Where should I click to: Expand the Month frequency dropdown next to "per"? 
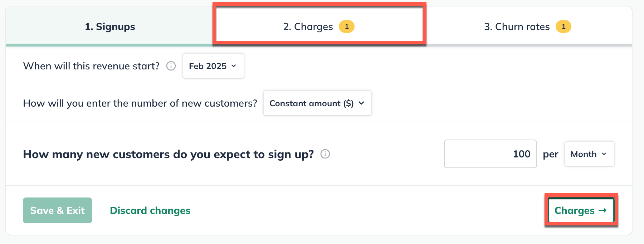(589, 154)
